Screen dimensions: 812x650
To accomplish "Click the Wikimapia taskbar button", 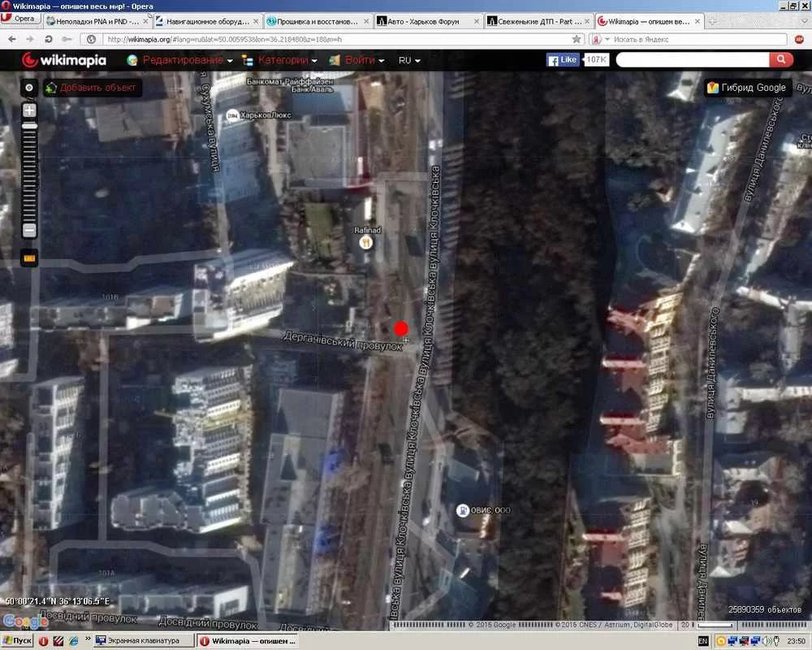I will pos(248,641).
